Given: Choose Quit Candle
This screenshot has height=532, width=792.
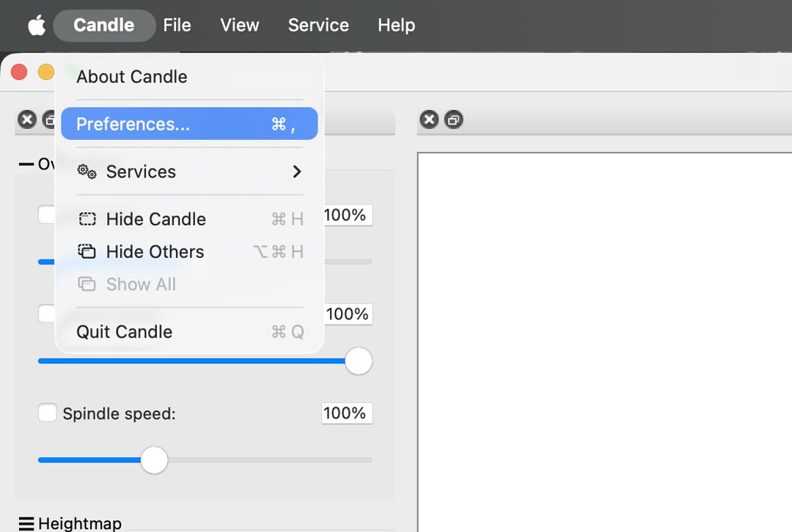Looking at the screenshot, I should [125, 332].
